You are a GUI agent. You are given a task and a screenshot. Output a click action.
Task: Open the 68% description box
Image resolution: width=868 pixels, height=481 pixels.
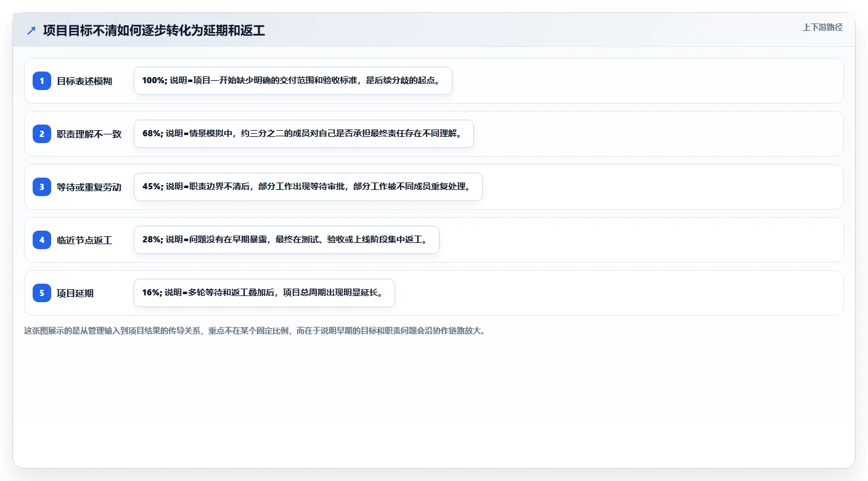(x=304, y=134)
